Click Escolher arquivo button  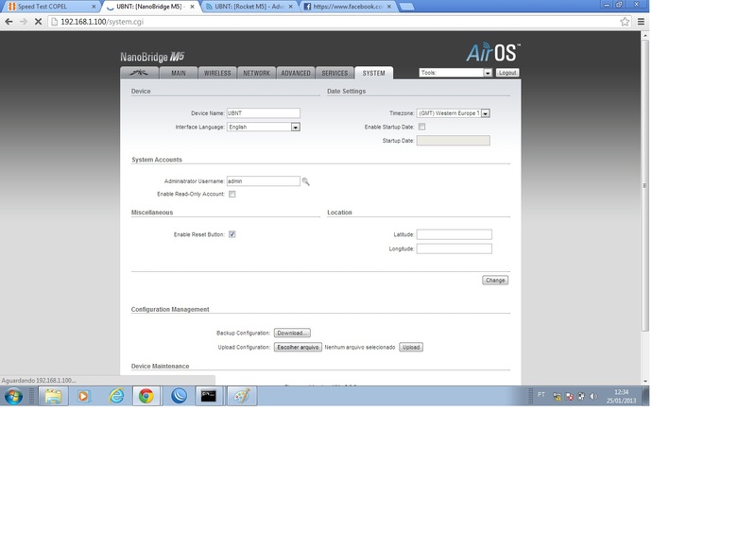click(298, 347)
